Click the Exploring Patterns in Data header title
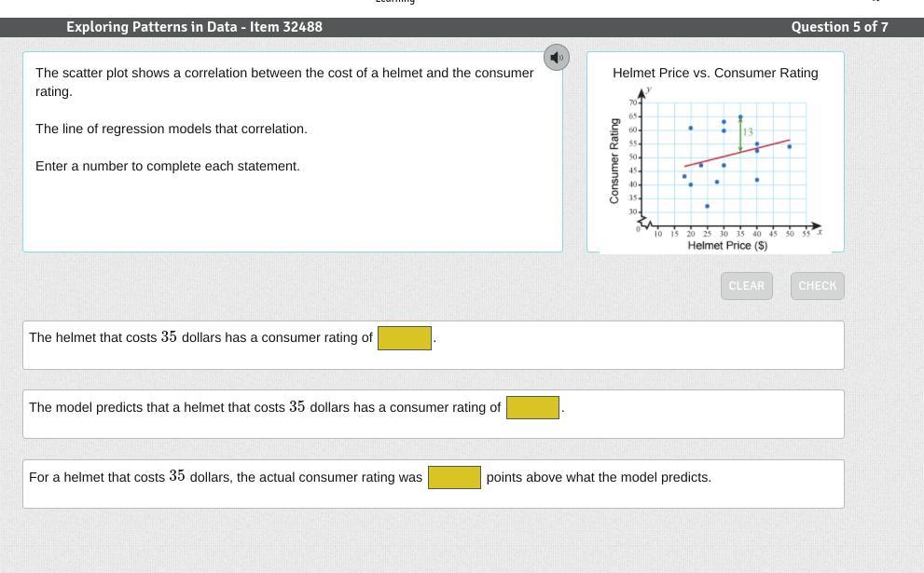 (194, 27)
